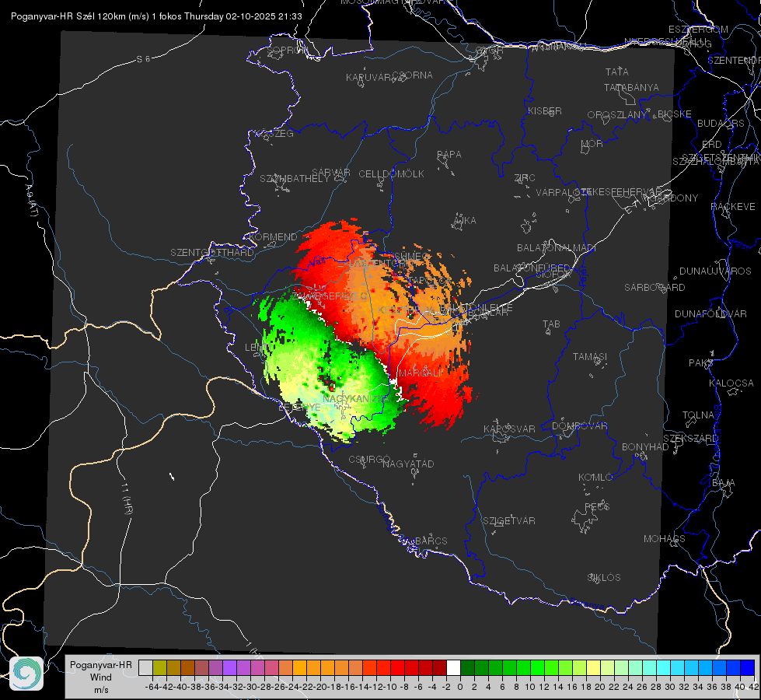The width and height of the screenshot is (761, 700).
Task: Click the TAMÁSI town label
Action: [590, 356]
